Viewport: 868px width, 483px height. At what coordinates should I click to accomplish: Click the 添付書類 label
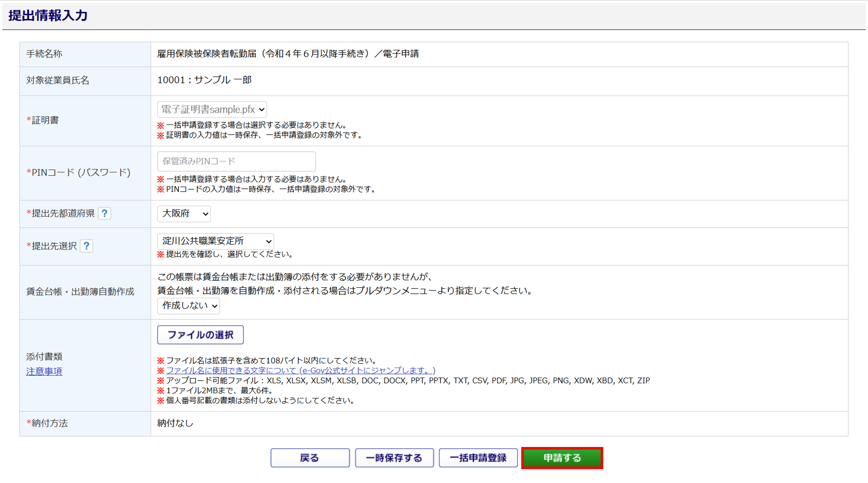44,357
